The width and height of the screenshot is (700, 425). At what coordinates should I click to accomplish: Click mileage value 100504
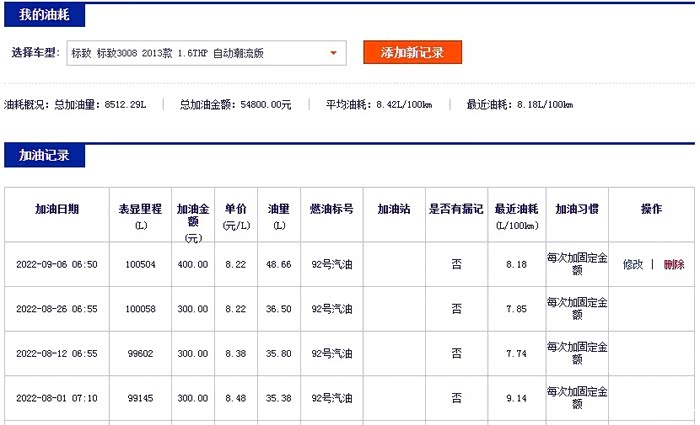coord(140,264)
